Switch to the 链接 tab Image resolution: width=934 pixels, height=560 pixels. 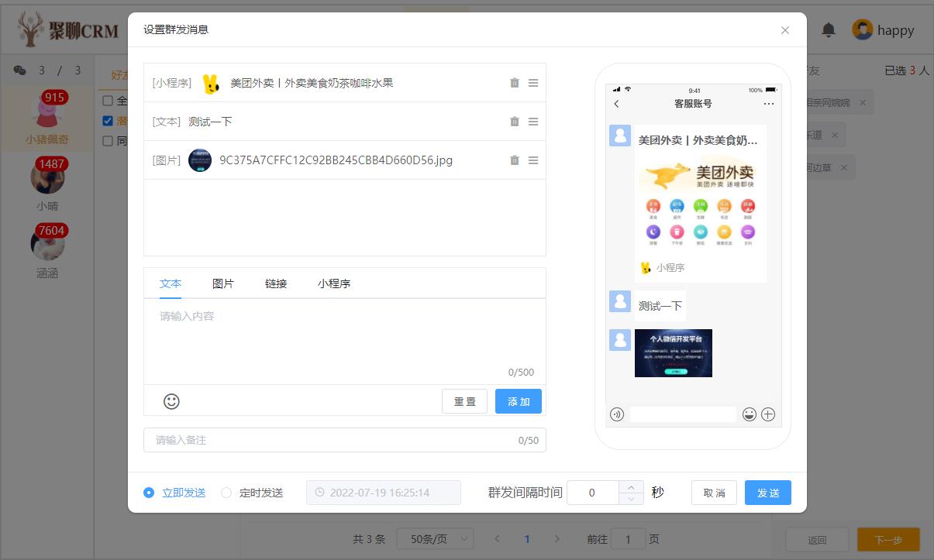click(x=276, y=283)
